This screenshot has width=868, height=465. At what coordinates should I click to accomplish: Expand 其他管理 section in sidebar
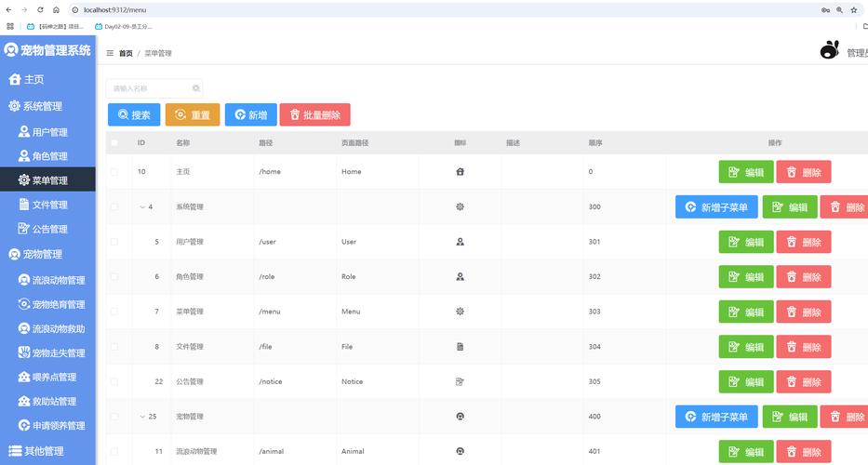coord(47,451)
